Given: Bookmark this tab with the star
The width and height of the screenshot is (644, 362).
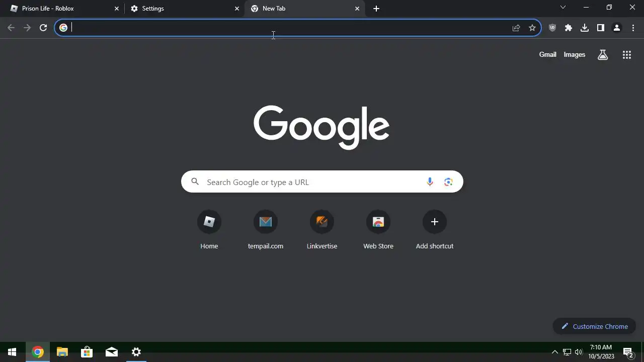Looking at the screenshot, I should [x=532, y=28].
